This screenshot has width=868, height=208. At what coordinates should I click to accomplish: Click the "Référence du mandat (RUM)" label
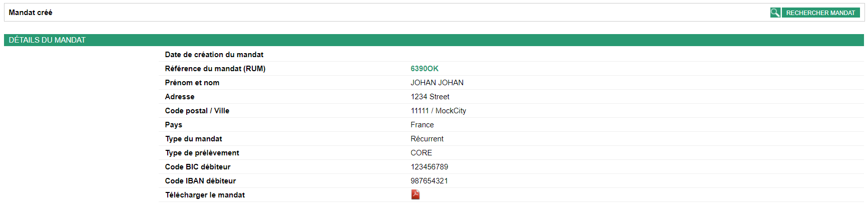coord(215,69)
